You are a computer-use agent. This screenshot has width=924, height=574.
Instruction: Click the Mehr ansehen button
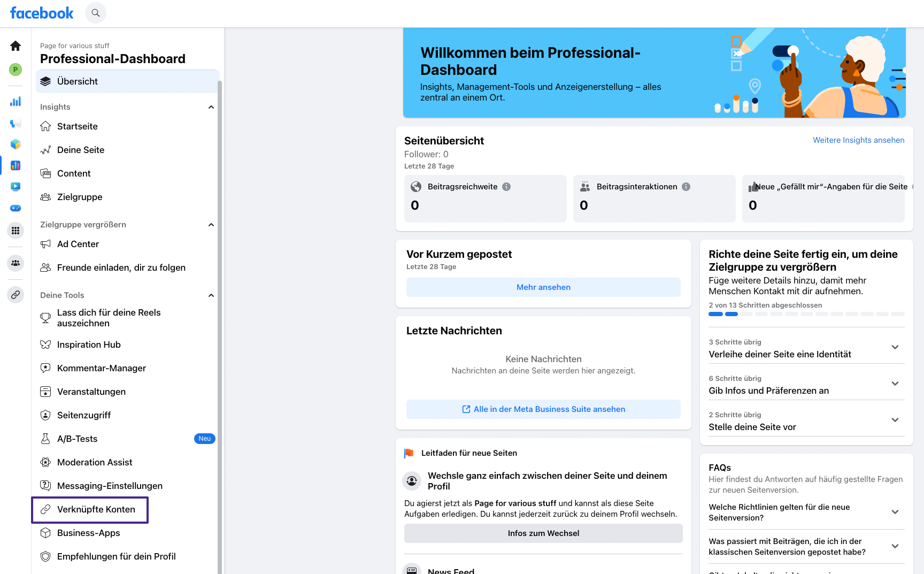click(x=543, y=287)
